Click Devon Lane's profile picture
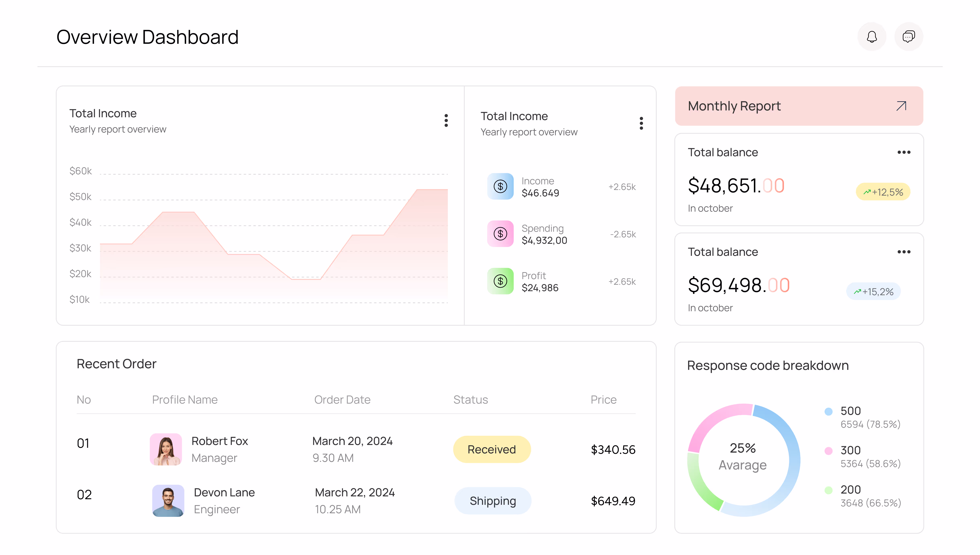This screenshot has width=980, height=555. 168,501
